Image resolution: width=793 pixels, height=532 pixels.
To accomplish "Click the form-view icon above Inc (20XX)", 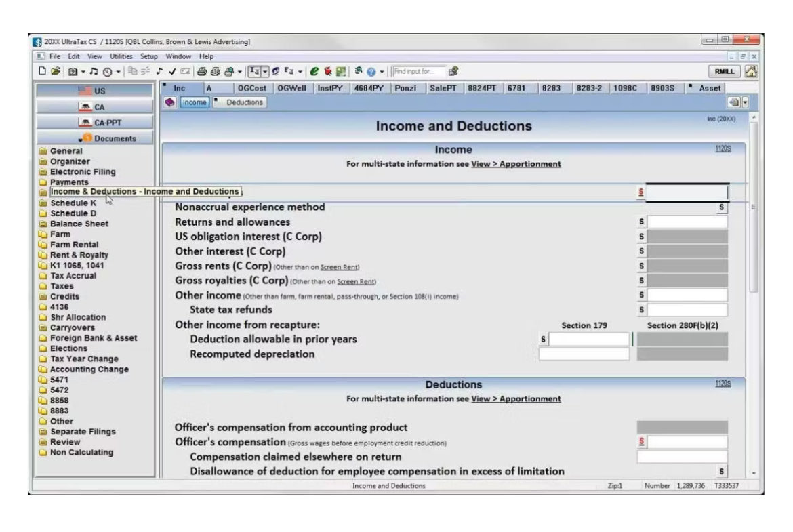I will click(734, 102).
